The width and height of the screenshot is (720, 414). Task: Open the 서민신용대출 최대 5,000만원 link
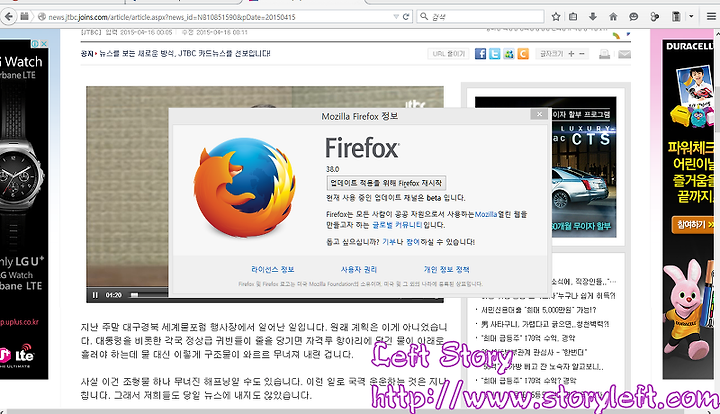pyautogui.click(x=539, y=310)
